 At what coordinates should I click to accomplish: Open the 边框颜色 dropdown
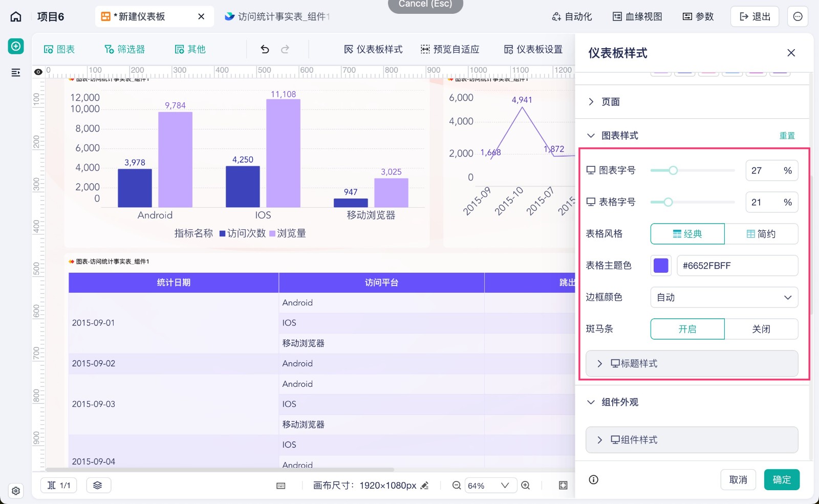point(724,297)
